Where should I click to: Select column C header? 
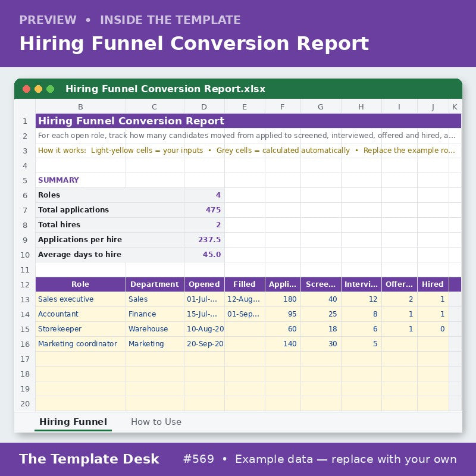tap(155, 107)
